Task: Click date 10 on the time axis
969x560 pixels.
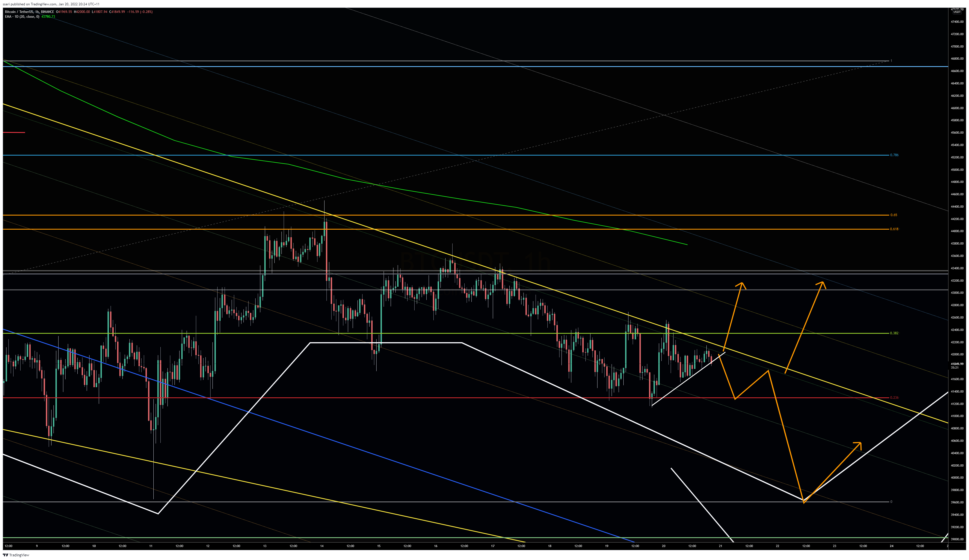Action: tap(94, 546)
